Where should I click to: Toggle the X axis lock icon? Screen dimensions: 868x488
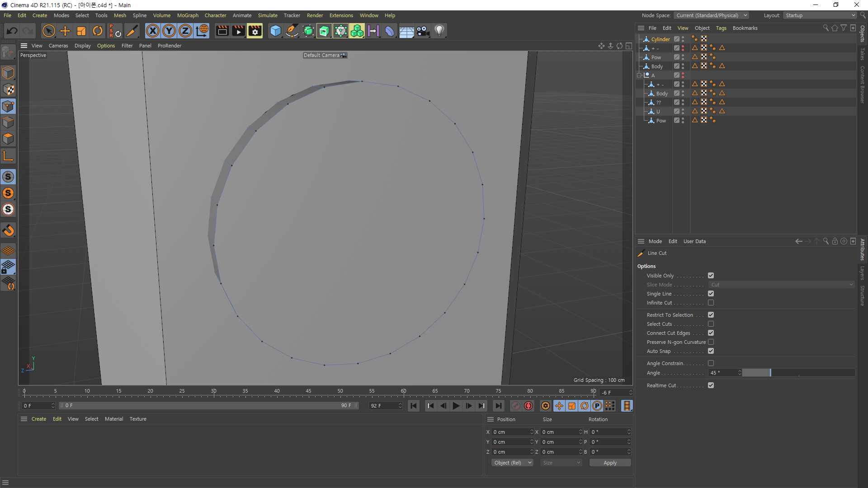[x=153, y=31]
